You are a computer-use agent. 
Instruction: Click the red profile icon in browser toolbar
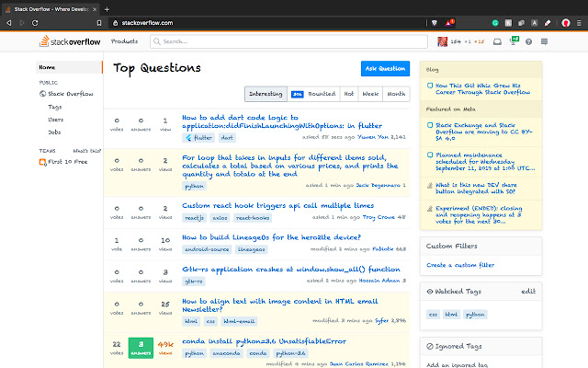(566, 23)
